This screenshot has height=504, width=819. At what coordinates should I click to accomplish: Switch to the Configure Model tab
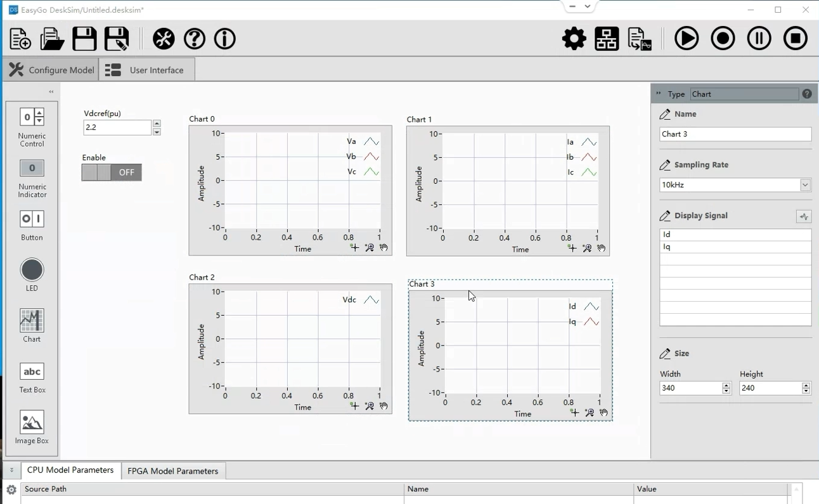click(51, 70)
